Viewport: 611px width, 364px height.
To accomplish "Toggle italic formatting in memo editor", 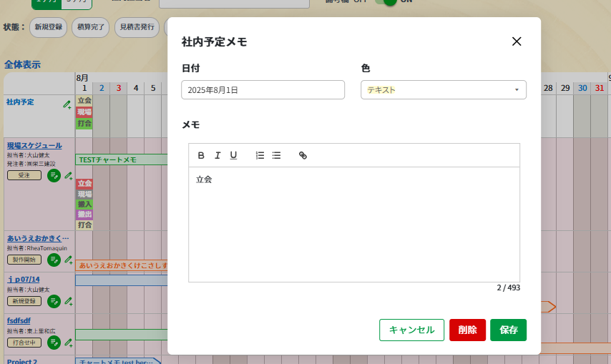I will click(217, 155).
